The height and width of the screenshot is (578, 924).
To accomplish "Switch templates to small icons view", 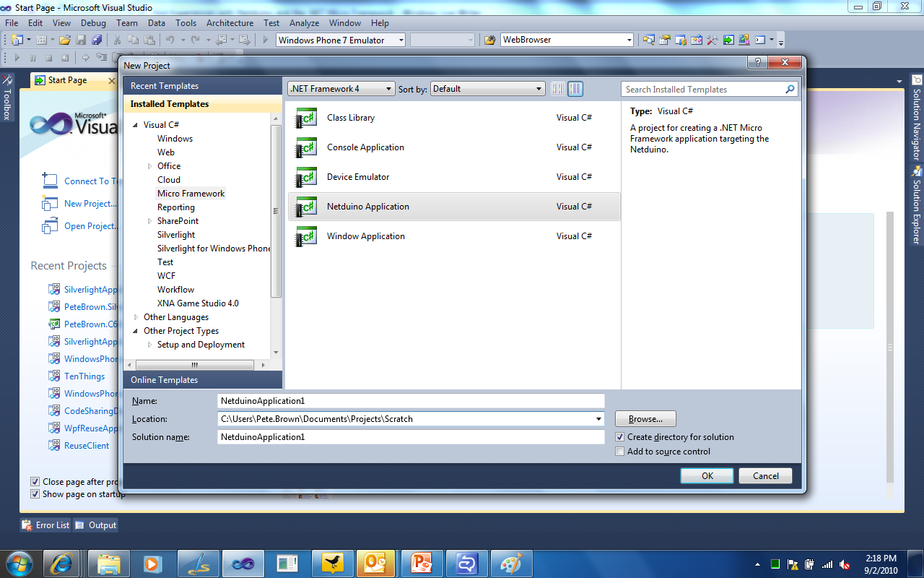I will (x=557, y=89).
